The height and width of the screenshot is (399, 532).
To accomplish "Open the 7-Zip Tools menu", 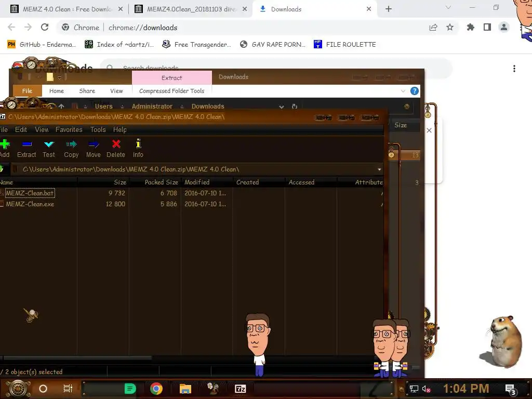I will pyautogui.click(x=98, y=129).
